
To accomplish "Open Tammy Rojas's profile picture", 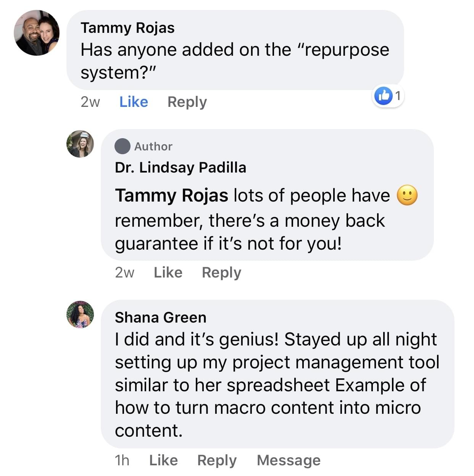I will (37, 33).
